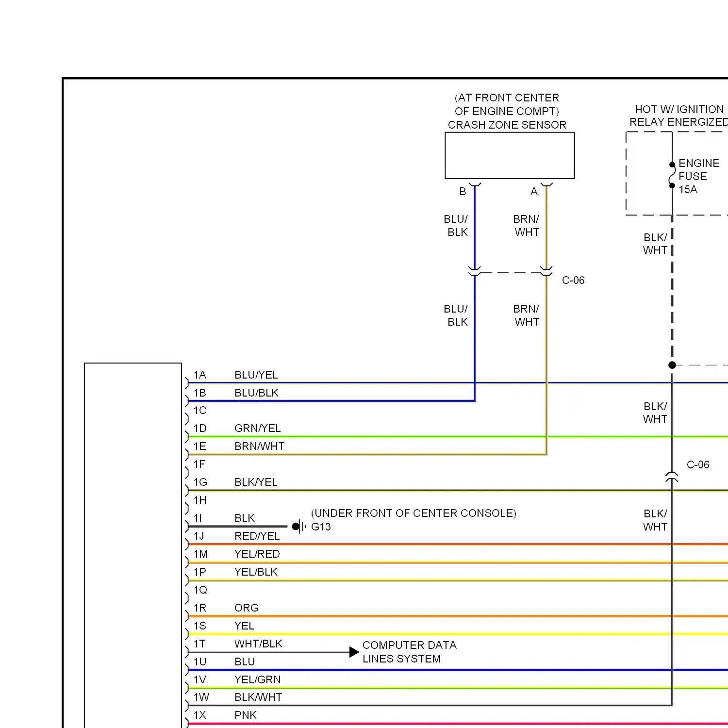Select pin label 1I
This screenshot has height=728, width=728.
pos(198,518)
